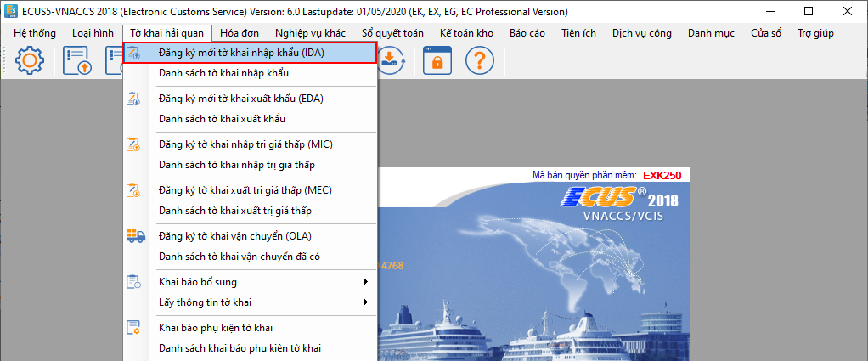
Task: Expand Lấy thông tin tờ khai submenu arrow
Action: click(x=366, y=302)
